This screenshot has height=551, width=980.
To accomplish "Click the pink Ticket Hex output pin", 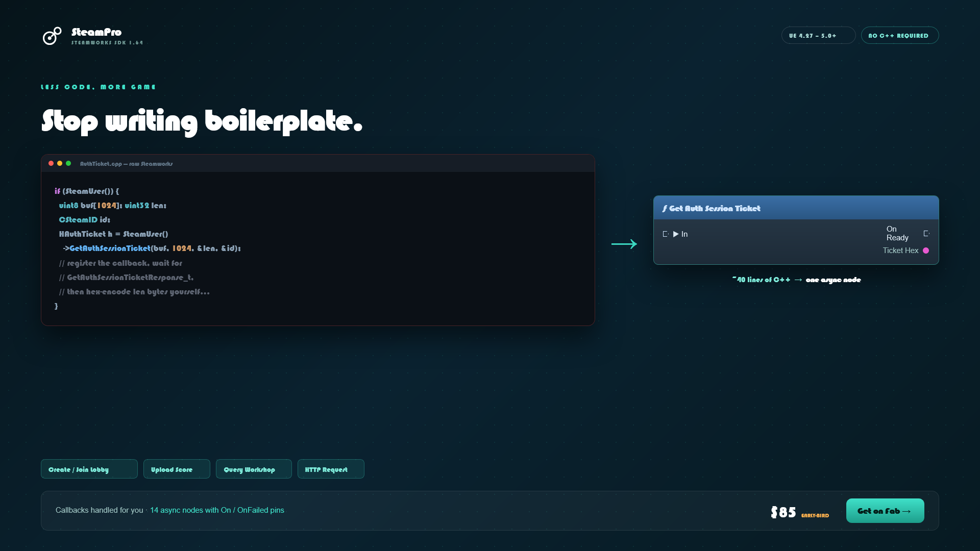I will tap(926, 251).
